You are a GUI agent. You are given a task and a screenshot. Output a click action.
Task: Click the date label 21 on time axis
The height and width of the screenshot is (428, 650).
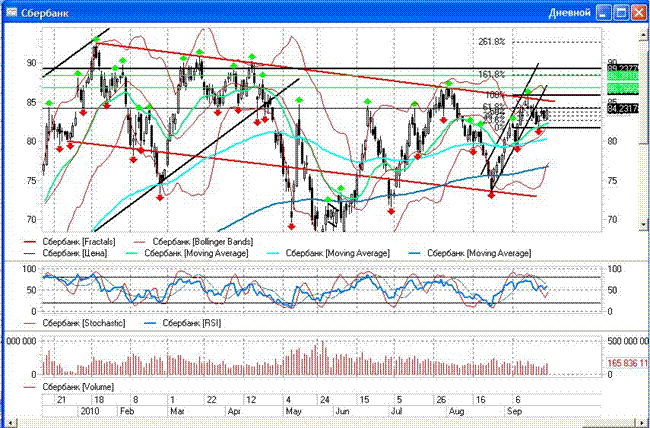(x=61, y=400)
